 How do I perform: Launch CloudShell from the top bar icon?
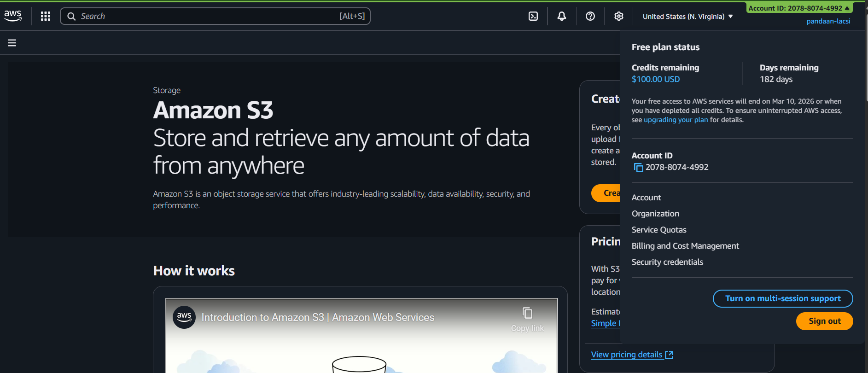click(533, 16)
